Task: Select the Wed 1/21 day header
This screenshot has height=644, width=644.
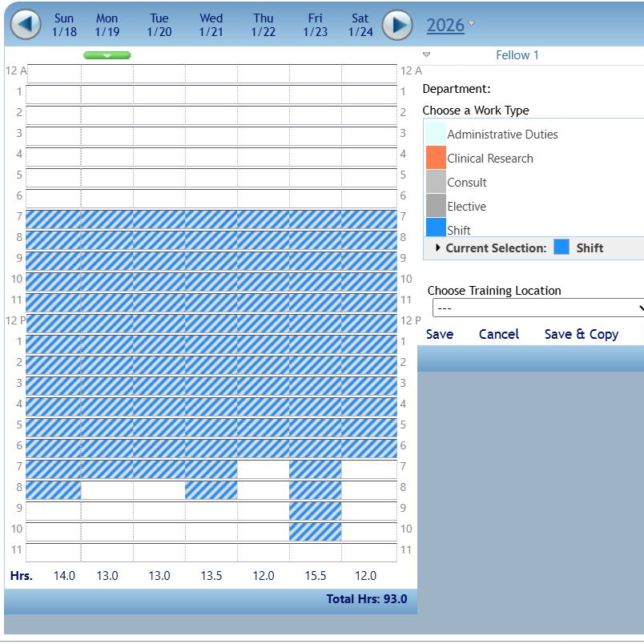Action: coord(211,25)
